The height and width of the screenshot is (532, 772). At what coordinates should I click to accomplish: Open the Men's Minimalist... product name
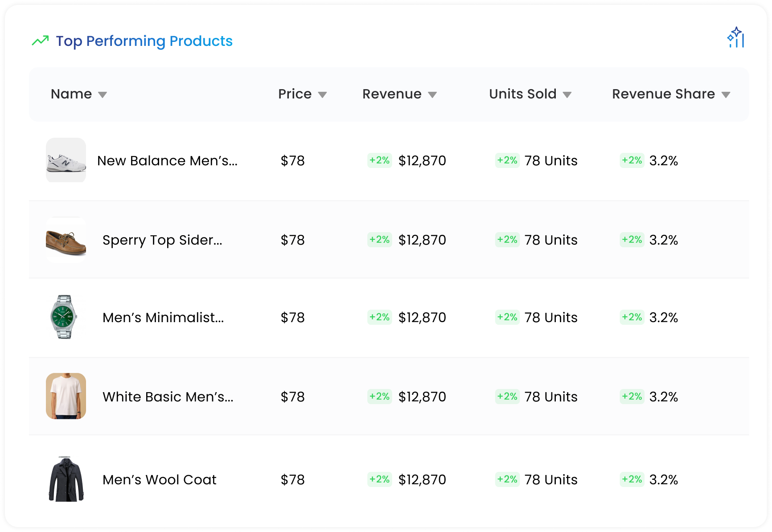[163, 317]
